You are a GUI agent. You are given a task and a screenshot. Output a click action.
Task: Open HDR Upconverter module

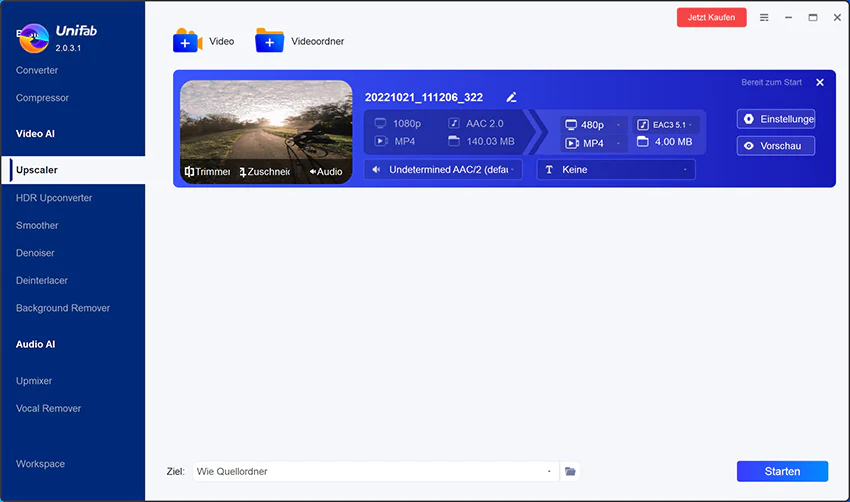(54, 198)
